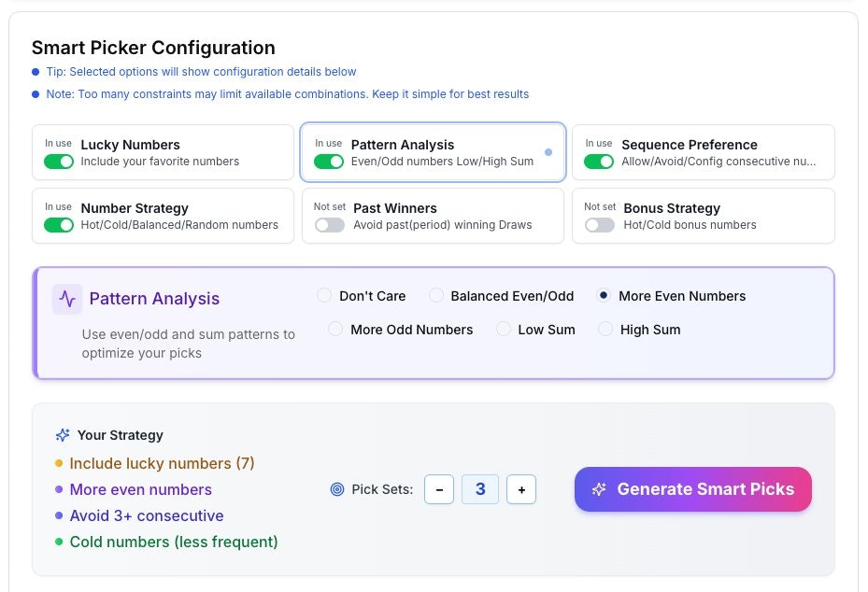Open the Lucky Numbers card title

pos(131,145)
